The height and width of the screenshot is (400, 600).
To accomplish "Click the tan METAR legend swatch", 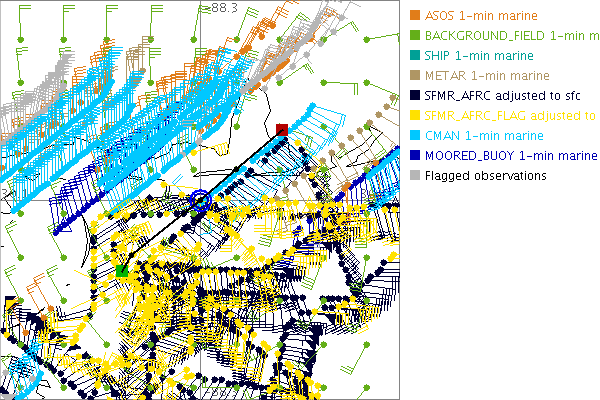I will [414, 76].
